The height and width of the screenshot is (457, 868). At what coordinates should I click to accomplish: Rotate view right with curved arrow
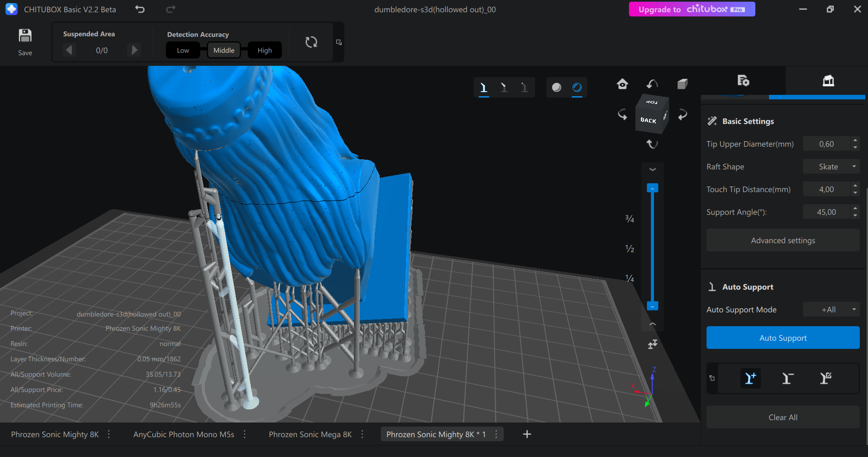click(682, 114)
